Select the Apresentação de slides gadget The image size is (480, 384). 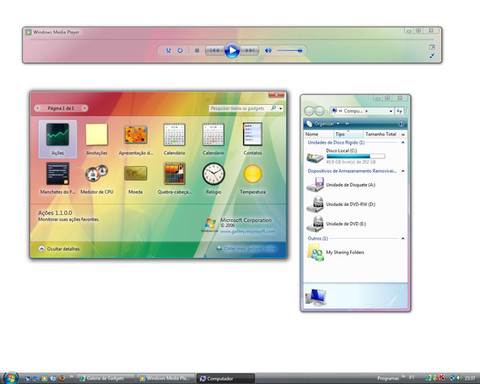tap(136, 139)
